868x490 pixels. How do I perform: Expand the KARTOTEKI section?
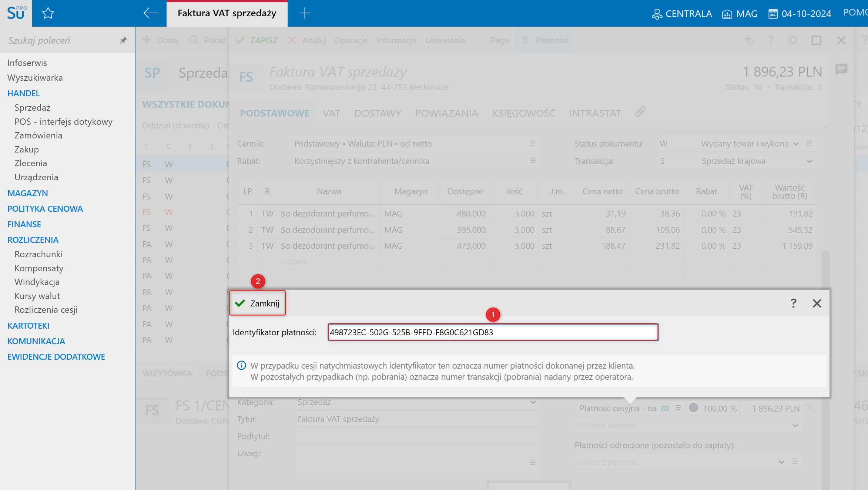(29, 326)
